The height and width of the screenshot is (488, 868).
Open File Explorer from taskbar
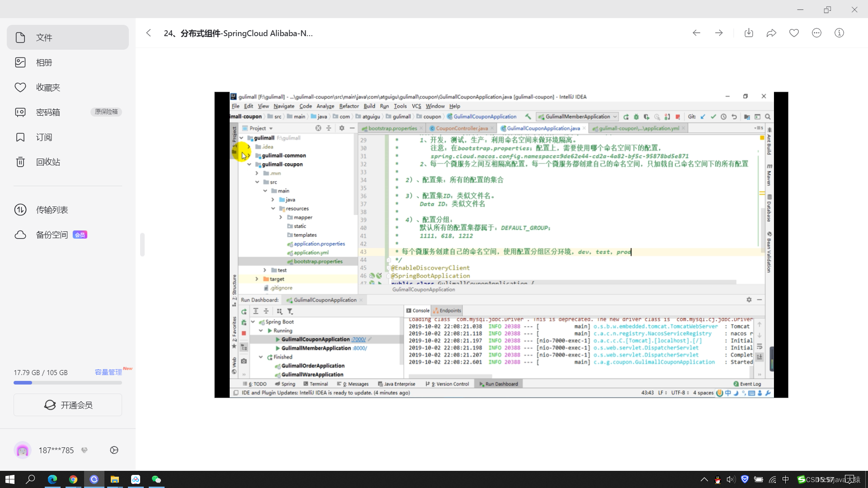pos(115,479)
